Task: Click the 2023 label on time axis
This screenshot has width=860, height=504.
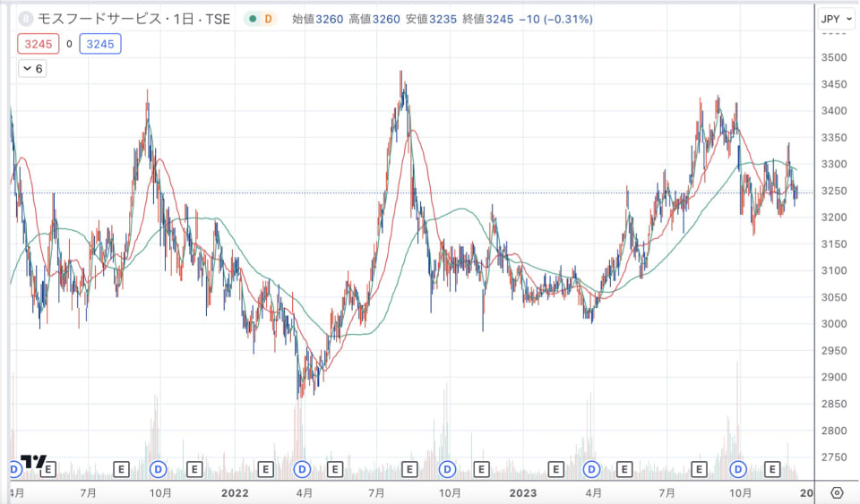Action: click(522, 493)
